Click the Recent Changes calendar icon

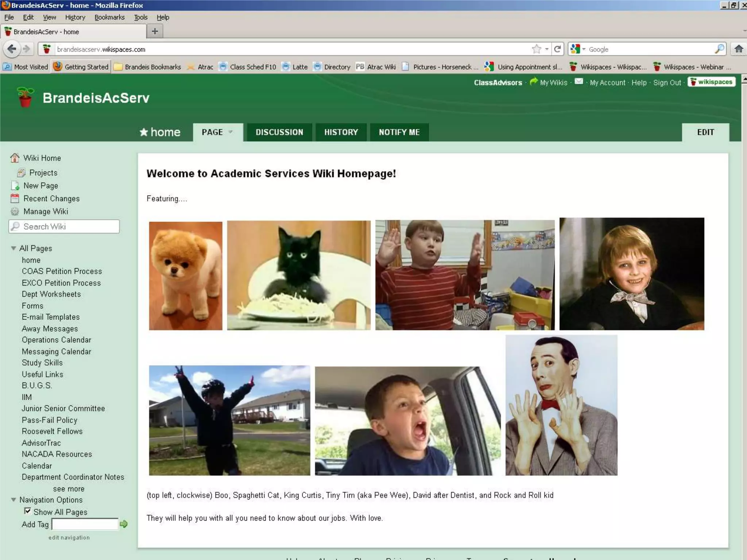coord(15,198)
